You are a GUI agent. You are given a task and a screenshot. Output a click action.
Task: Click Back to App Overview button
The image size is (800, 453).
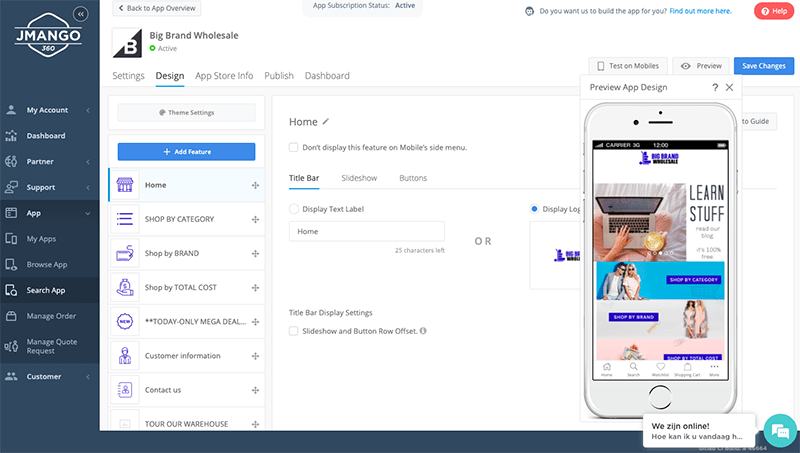click(157, 8)
